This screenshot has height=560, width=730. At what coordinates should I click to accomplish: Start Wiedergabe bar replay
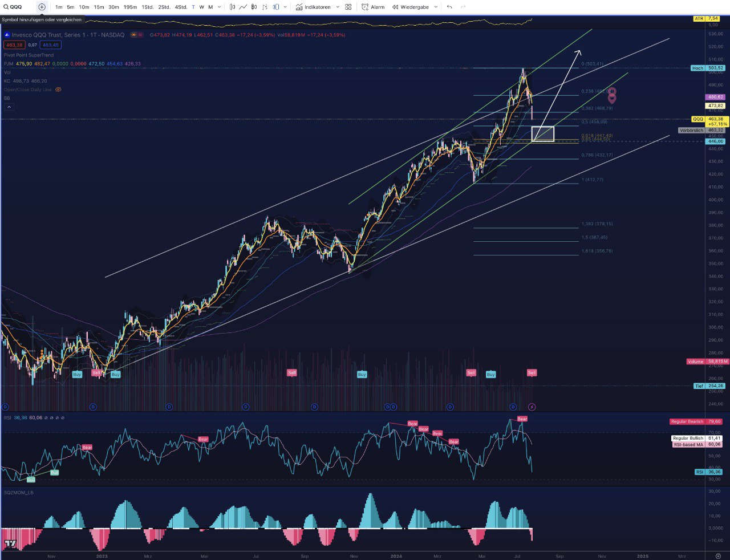(411, 7)
